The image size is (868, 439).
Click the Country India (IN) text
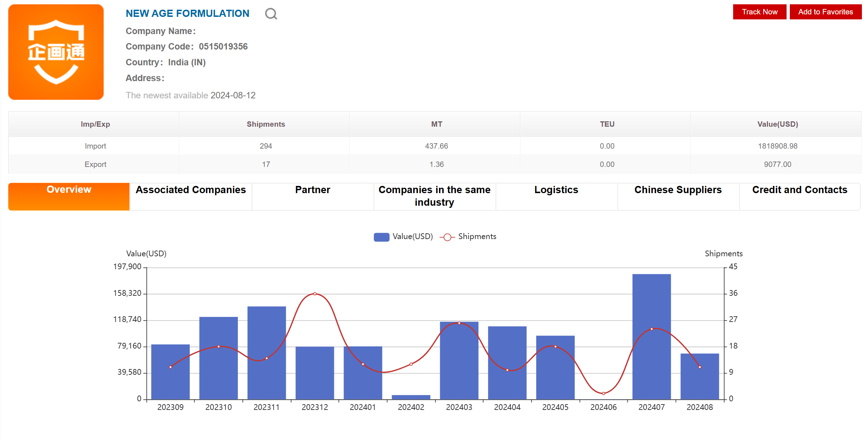click(166, 62)
